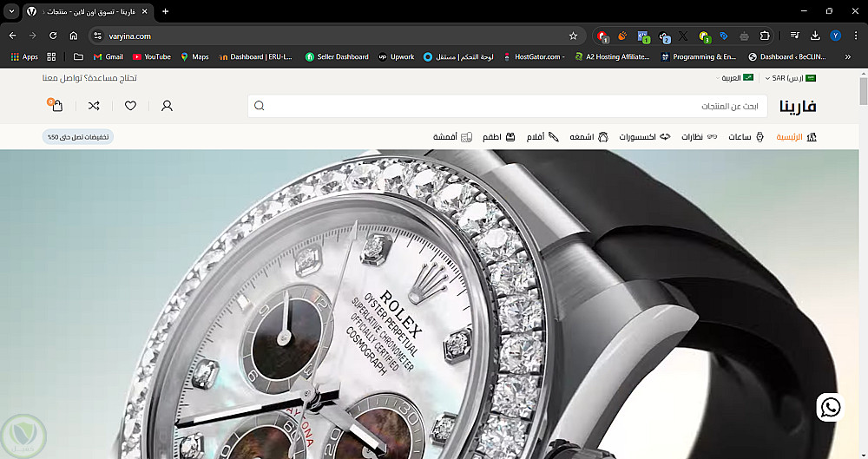Open the A2 Hosting Affiliate bookmark
Screen dimensions: 868x459
(x=612, y=56)
